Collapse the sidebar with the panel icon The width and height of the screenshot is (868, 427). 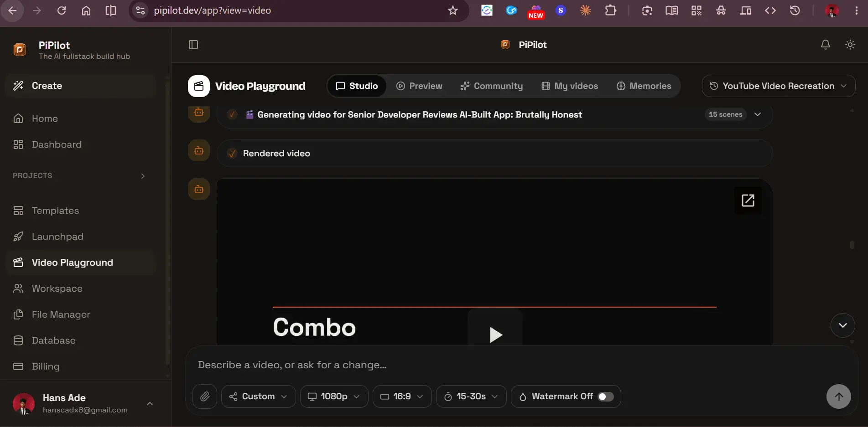193,45
